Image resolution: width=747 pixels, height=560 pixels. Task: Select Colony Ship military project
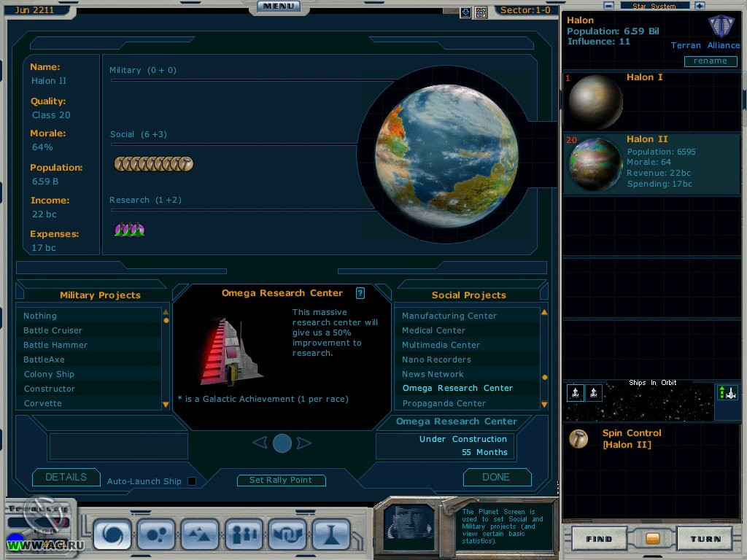click(88, 374)
